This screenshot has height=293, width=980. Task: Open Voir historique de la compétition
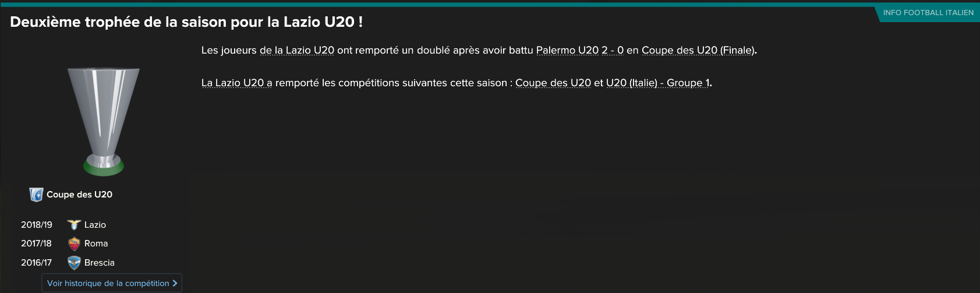pyautogui.click(x=108, y=283)
